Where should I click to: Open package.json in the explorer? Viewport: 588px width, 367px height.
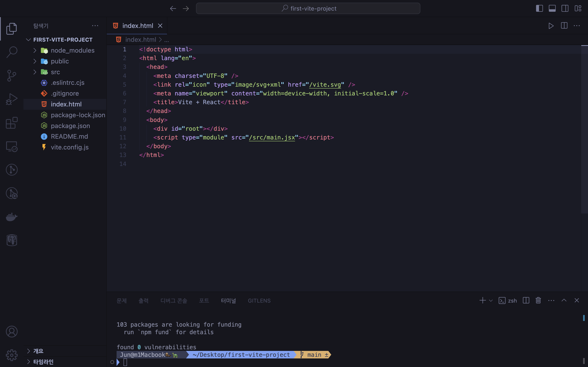[x=70, y=126]
